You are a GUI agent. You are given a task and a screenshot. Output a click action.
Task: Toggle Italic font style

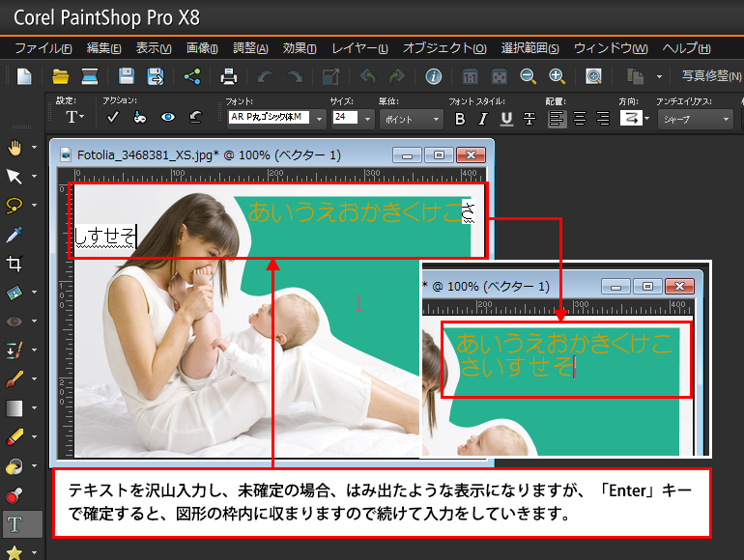(483, 119)
